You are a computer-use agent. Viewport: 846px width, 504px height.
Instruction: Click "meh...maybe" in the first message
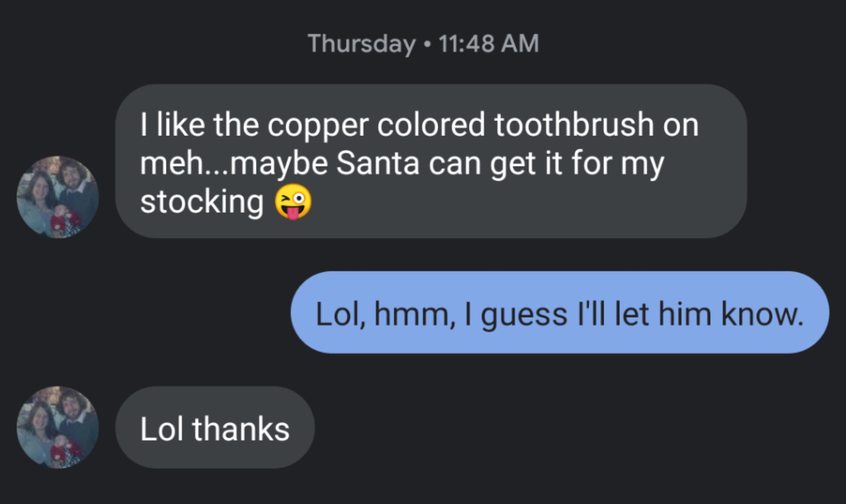tap(234, 164)
